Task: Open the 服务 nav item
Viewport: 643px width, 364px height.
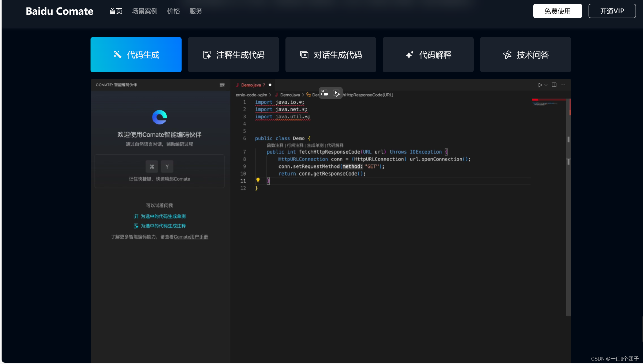Action: click(196, 11)
